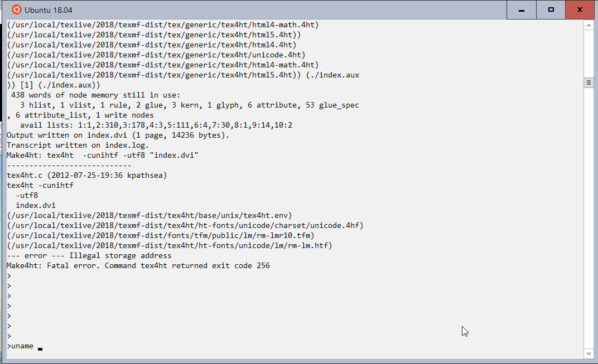
Task: Click the "Transcript written on index.log" line
Action: (x=78, y=145)
